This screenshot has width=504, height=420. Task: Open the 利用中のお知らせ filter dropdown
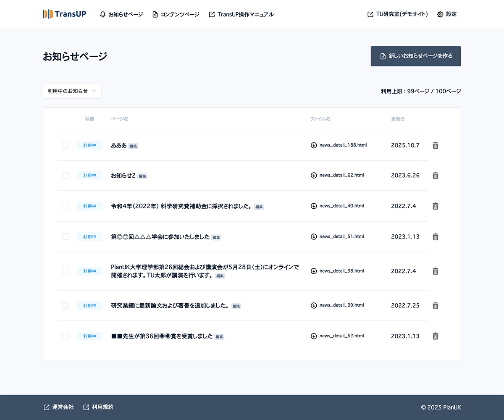[72, 91]
